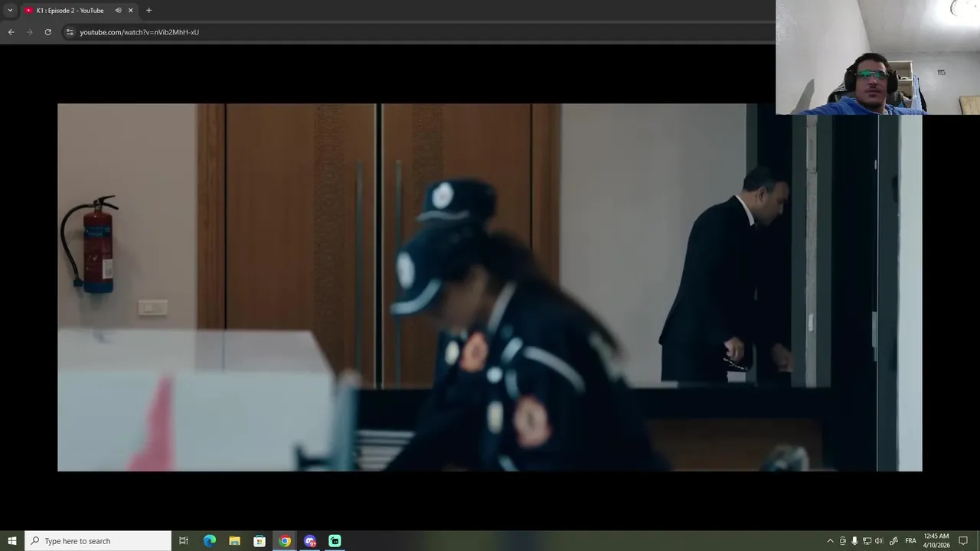Open network settings tray icon

tap(867, 541)
